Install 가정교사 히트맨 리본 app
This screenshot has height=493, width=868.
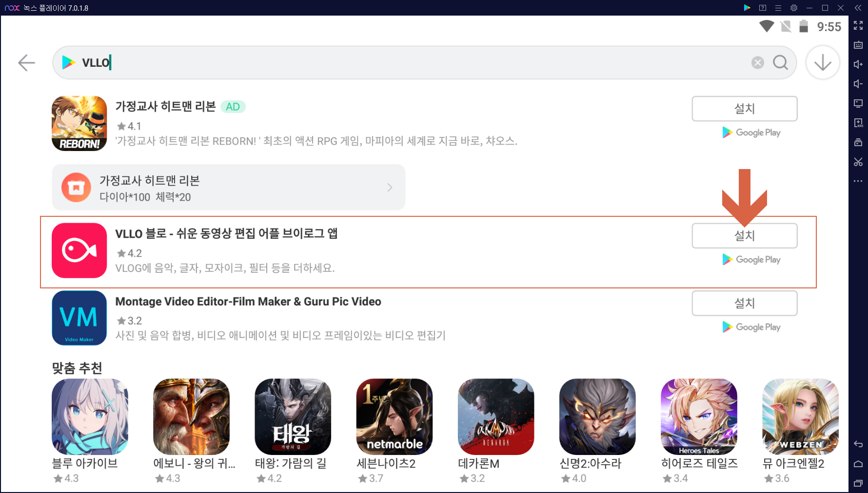pyautogui.click(x=744, y=109)
